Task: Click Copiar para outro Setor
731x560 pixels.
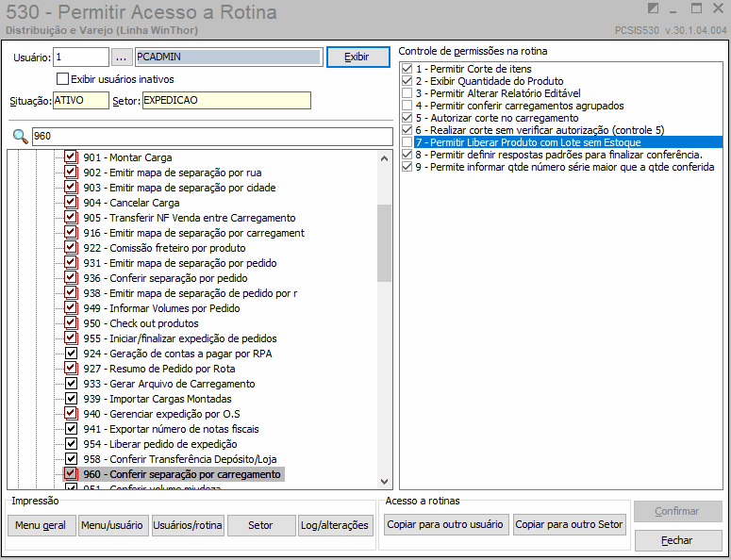Action: coord(569,524)
